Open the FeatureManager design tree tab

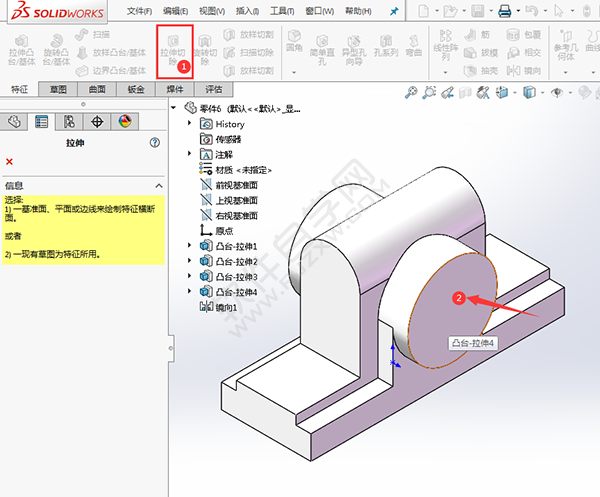14,121
